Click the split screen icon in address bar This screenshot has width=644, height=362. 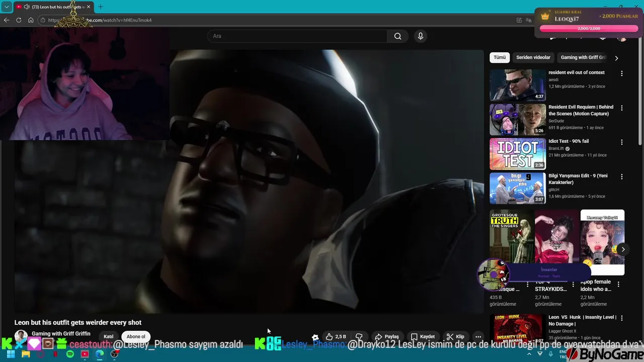coord(519,20)
